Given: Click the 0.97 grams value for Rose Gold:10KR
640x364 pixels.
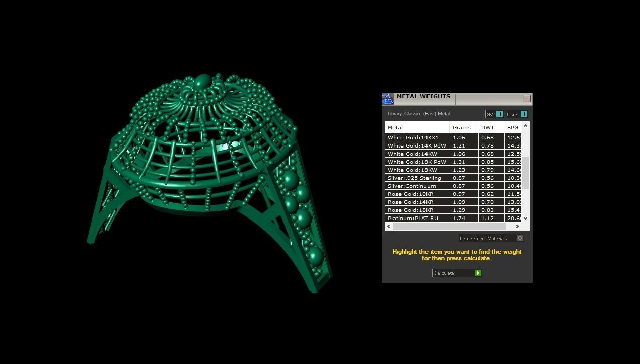Looking at the screenshot, I should [x=459, y=194].
